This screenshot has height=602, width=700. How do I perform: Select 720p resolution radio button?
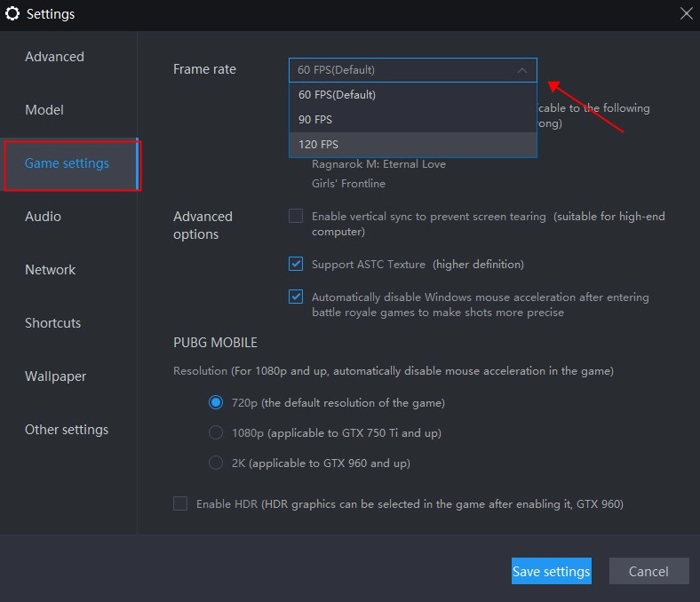point(216,402)
